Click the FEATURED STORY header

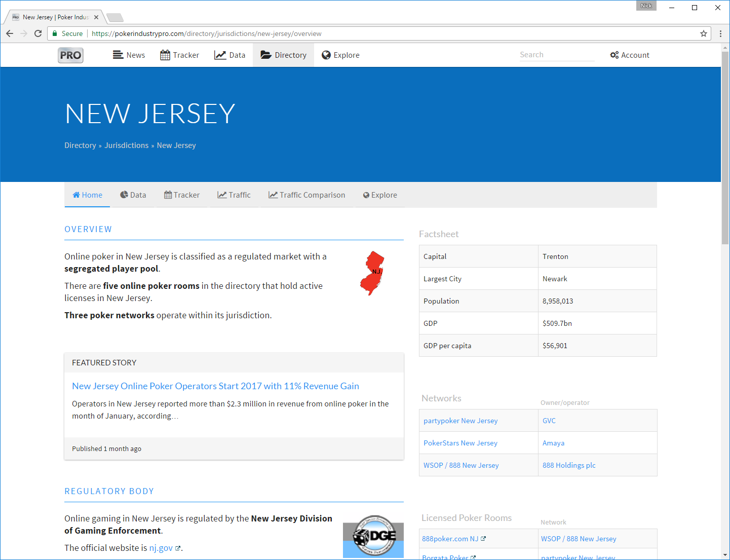coord(104,363)
